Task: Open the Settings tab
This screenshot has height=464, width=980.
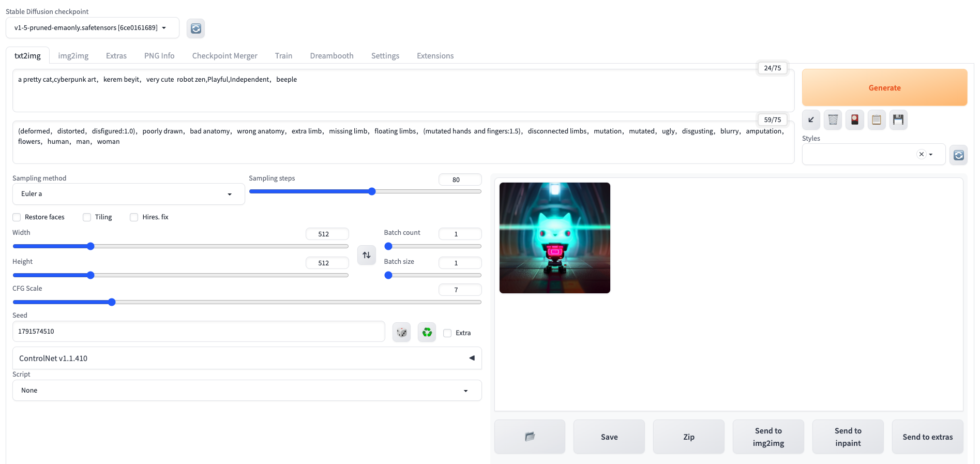Action: [x=385, y=56]
